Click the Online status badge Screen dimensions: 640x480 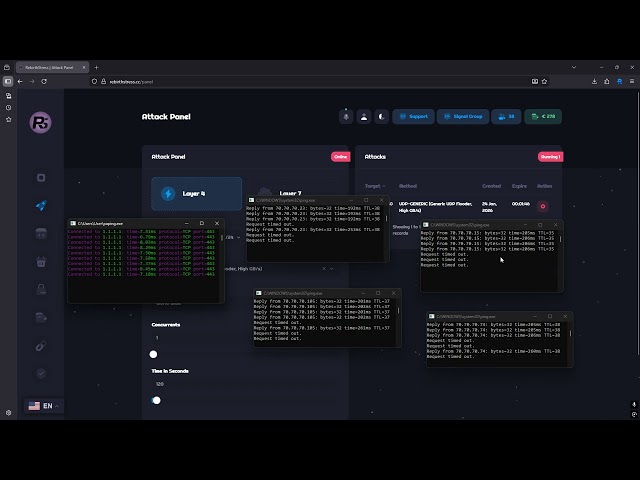click(x=340, y=157)
